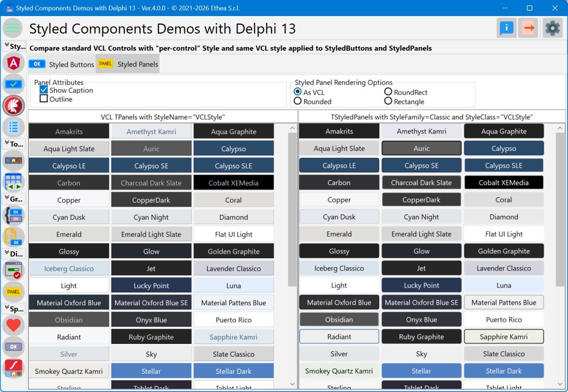Screen dimensions: 568x392
Task: Click Onyx Blue in VCL TPanels list
Action: pos(151,320)
